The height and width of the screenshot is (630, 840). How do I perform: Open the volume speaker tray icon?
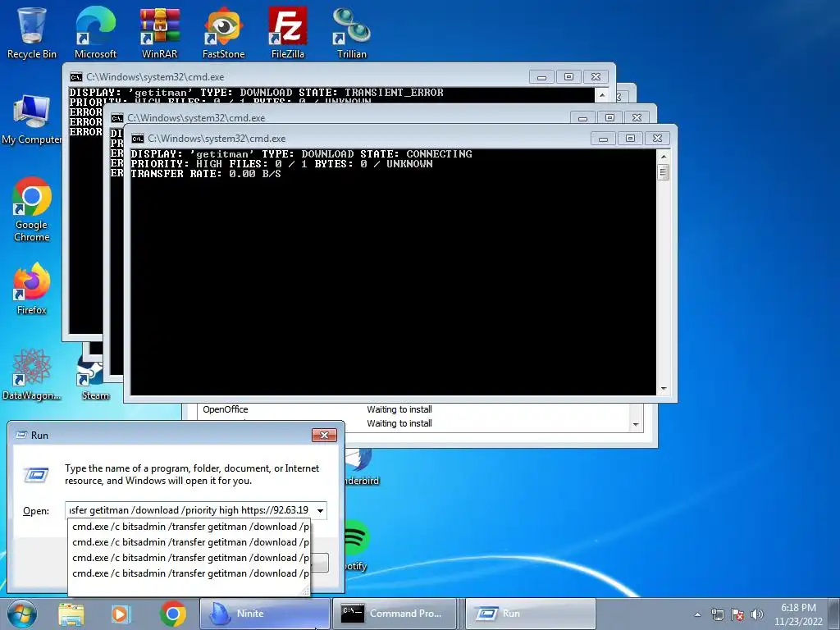[x=757, y=614]
